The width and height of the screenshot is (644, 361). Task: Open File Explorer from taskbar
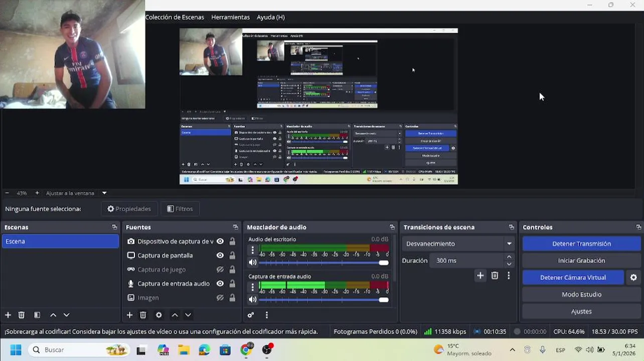183,350
